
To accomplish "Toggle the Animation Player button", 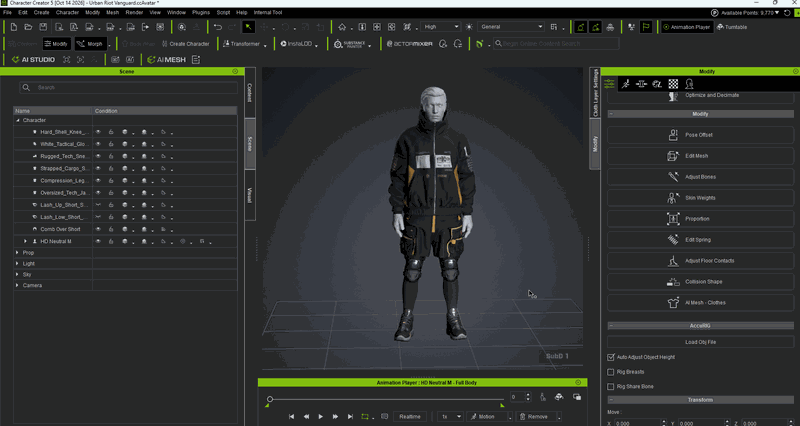I will point(686,27).
